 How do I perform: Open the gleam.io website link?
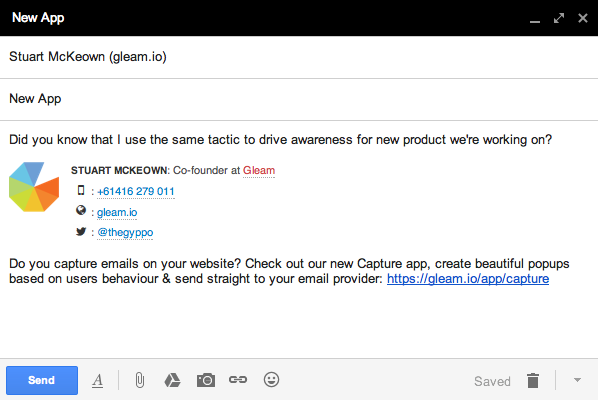pos(117,212)
